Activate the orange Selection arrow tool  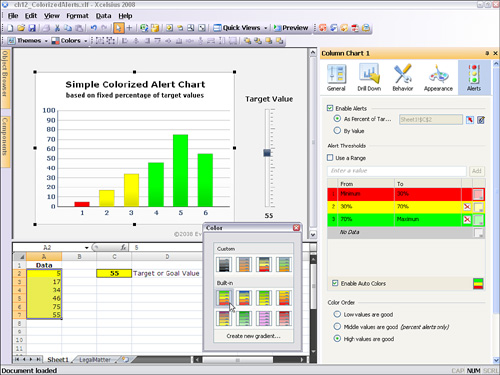pyautogui.click(x=118, y=28)
